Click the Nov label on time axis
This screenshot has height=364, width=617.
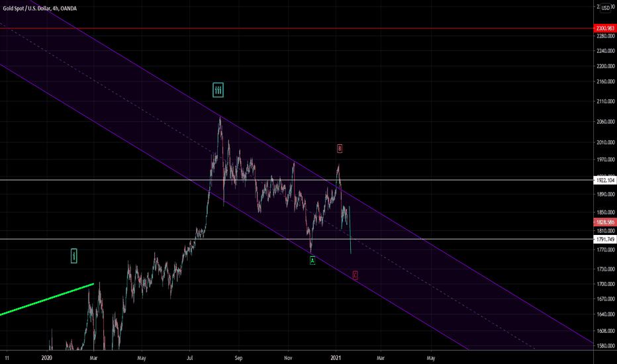click(289, 357)
